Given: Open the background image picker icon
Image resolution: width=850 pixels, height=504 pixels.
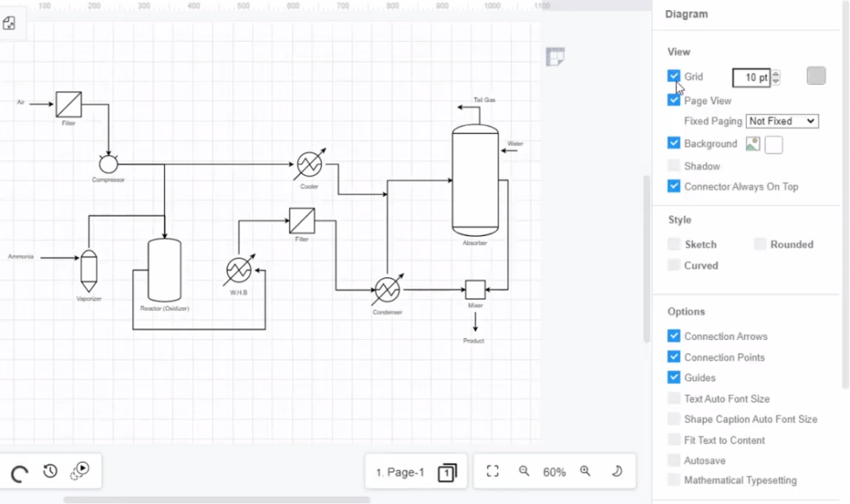Looking at the screenshot, I should point(753,144).
